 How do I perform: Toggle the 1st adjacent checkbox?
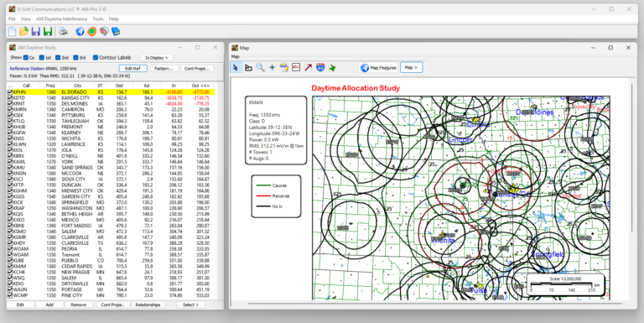click(41, 58)
